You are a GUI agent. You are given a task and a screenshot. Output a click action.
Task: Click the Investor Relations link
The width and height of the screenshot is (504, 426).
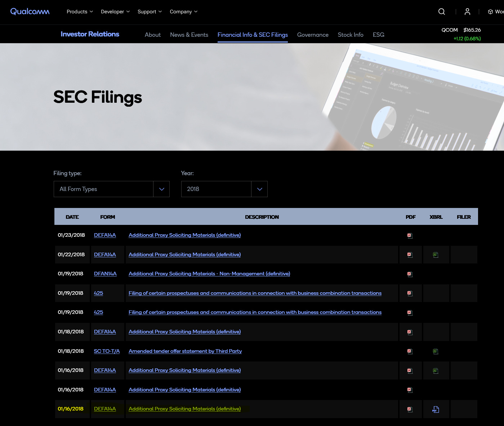click(x=90, y=34)
